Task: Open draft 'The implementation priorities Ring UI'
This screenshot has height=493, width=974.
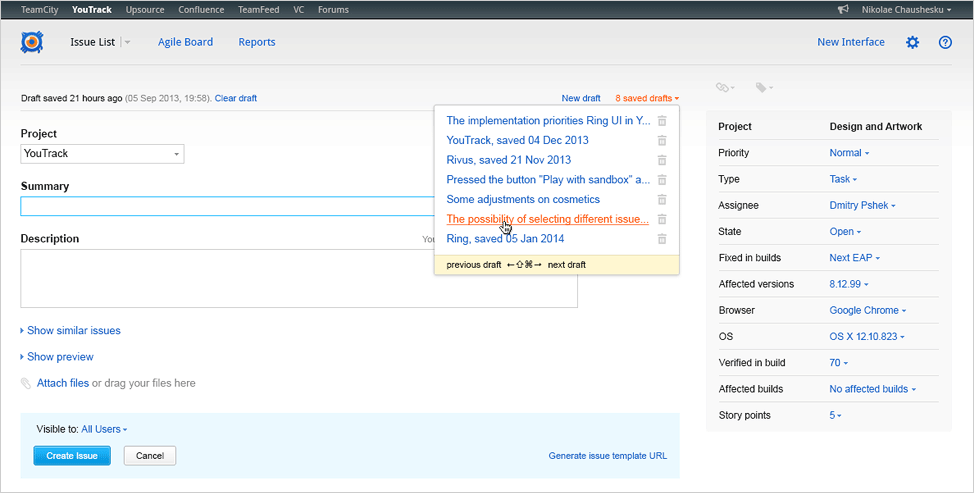Action: (548, 120)
